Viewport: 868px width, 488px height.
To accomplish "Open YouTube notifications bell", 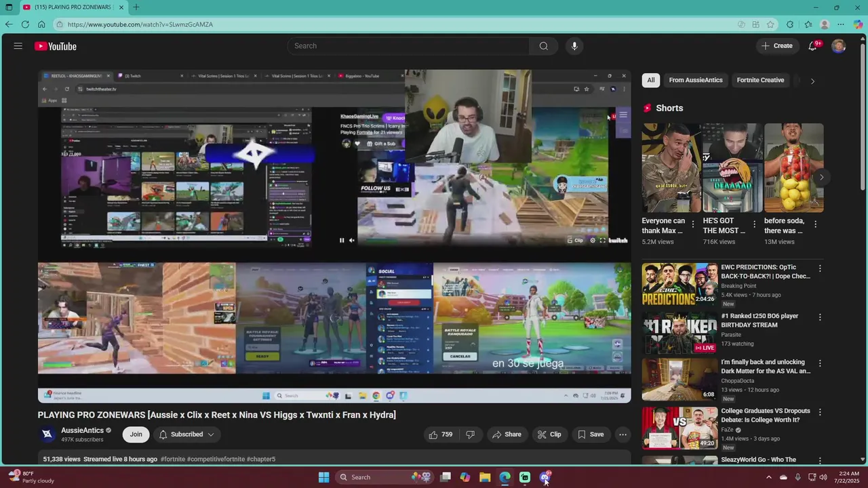I will [x=812, y=46].
